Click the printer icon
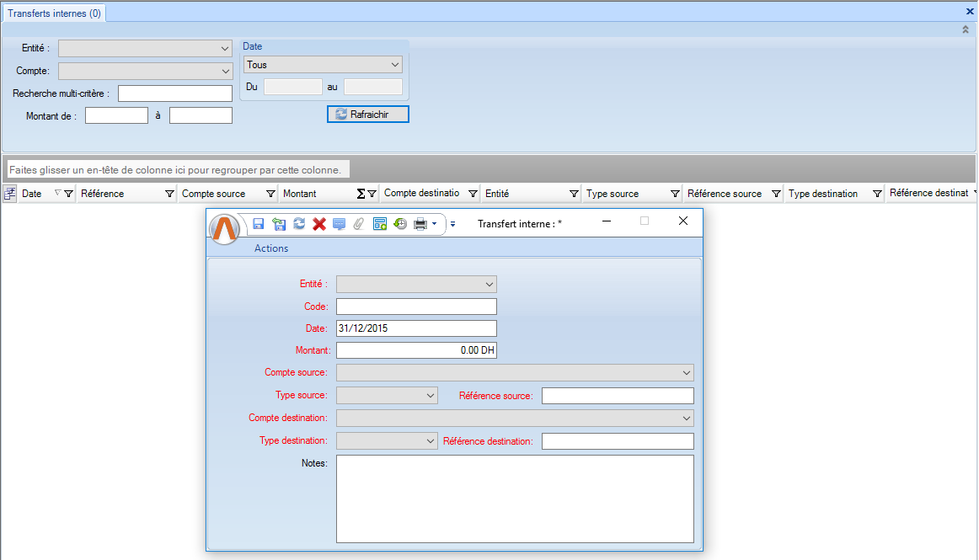The width and height of the screenshot is (979, 560). [x=420, y=224]
